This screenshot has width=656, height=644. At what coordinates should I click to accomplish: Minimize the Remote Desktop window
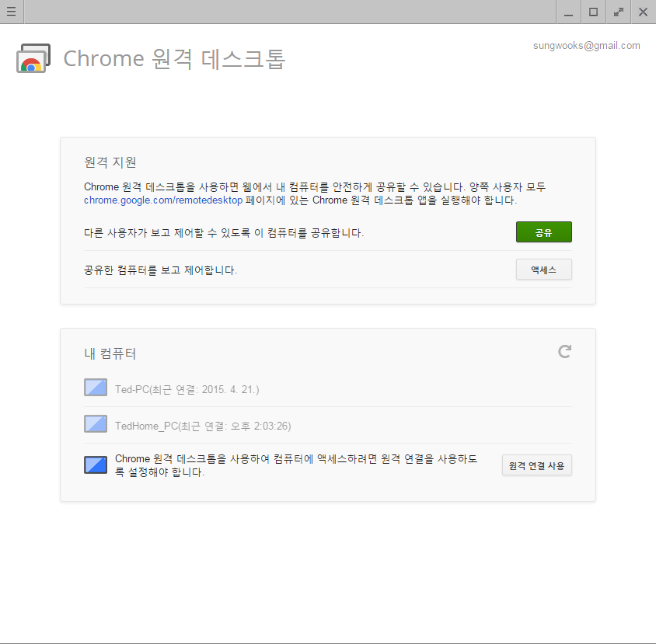click(x=569, y=12)
